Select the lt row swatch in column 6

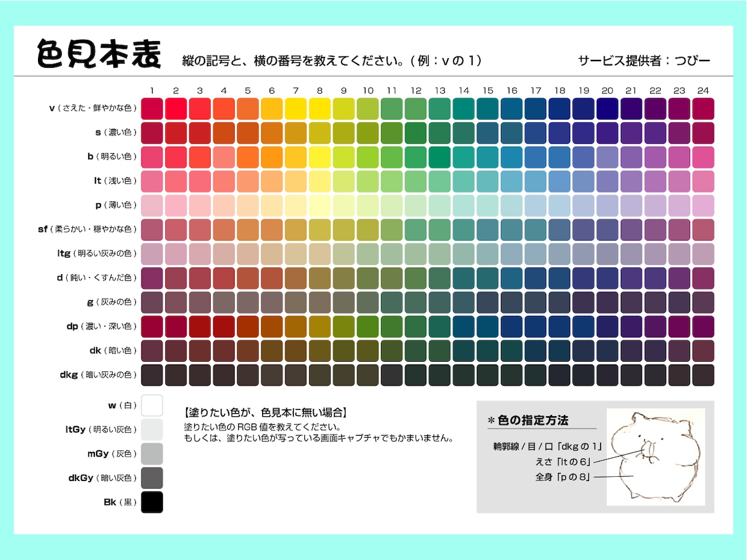[x=272, y=181]
